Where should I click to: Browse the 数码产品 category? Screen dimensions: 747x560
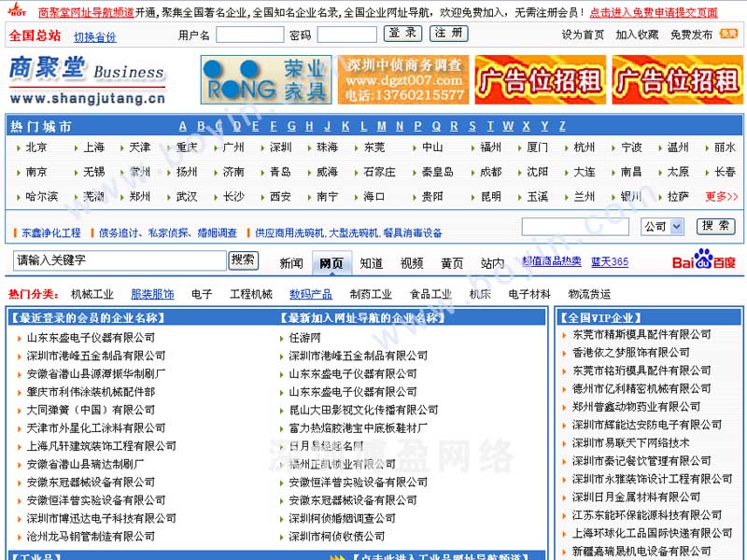[x=311, y=294]
